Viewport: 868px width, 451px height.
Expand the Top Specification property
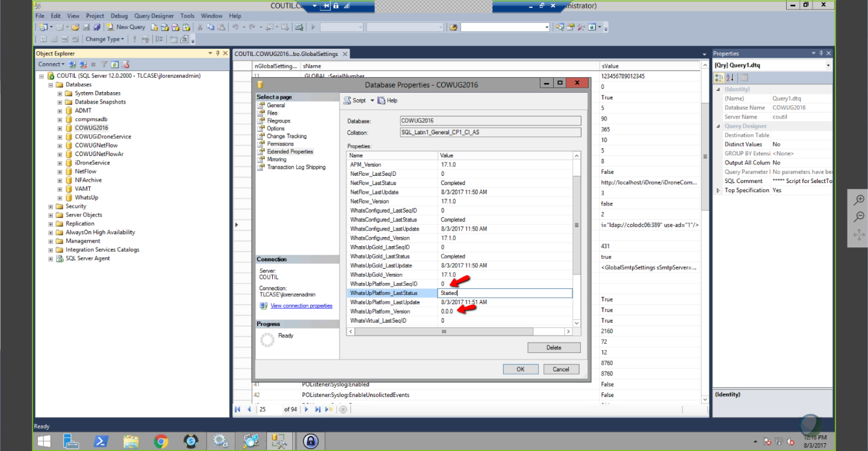(718, 190)
